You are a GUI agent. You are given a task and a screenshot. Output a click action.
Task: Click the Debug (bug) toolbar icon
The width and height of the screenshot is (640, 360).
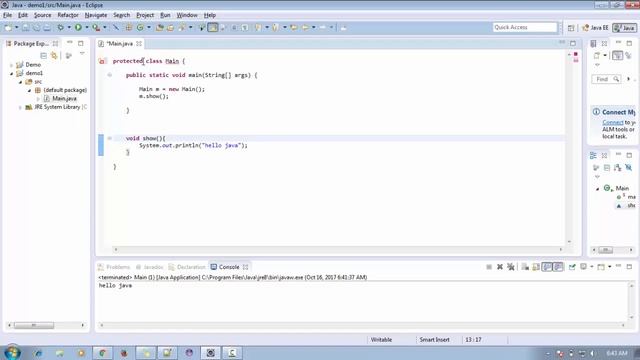pyautogui.click(x=60, y=27)
